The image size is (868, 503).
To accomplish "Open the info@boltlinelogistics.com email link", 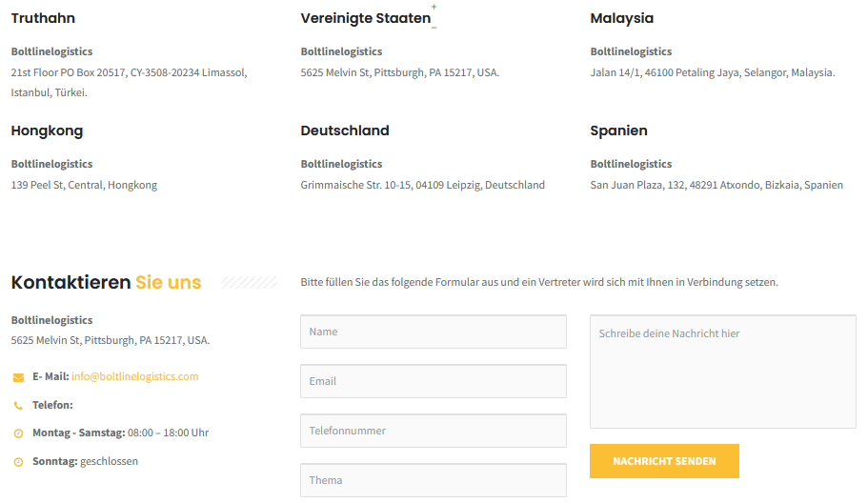I will (x=134, y=376).
